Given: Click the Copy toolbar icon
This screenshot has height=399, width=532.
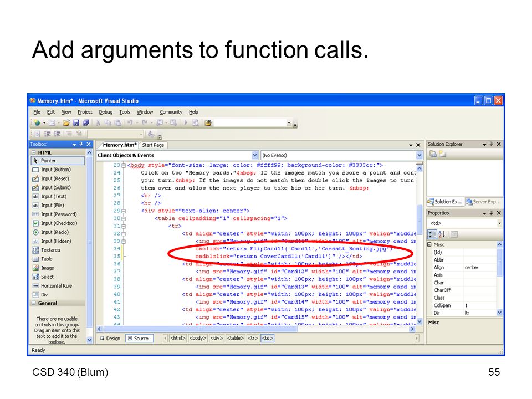Looking at the screenshot, I should (108, 123).
